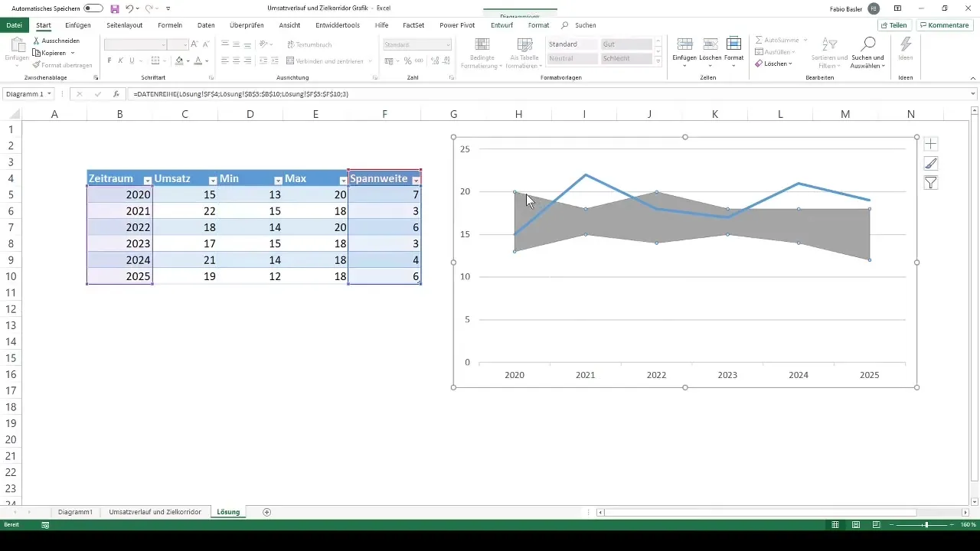Click the zoom out minus button
This screenshot has height=551, width=980.
[x=893, y=525]
